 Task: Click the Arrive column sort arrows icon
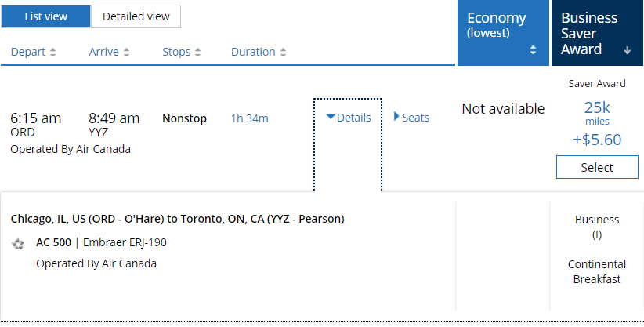[x=126, y=53]
